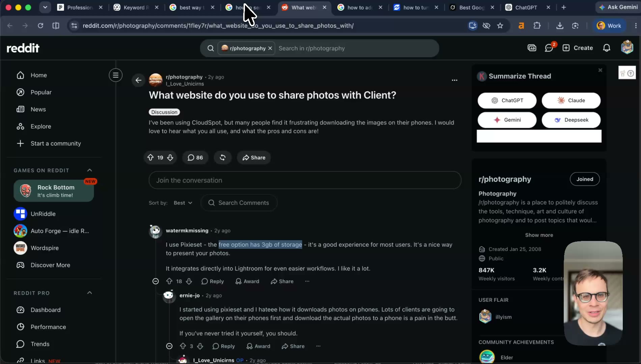The image size is (641, 364).
Task: Collapse watermkmissing's comment thread
Action: pos(156,281)
